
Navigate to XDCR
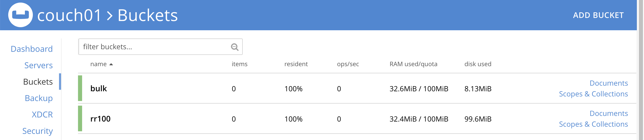point(42,115)
